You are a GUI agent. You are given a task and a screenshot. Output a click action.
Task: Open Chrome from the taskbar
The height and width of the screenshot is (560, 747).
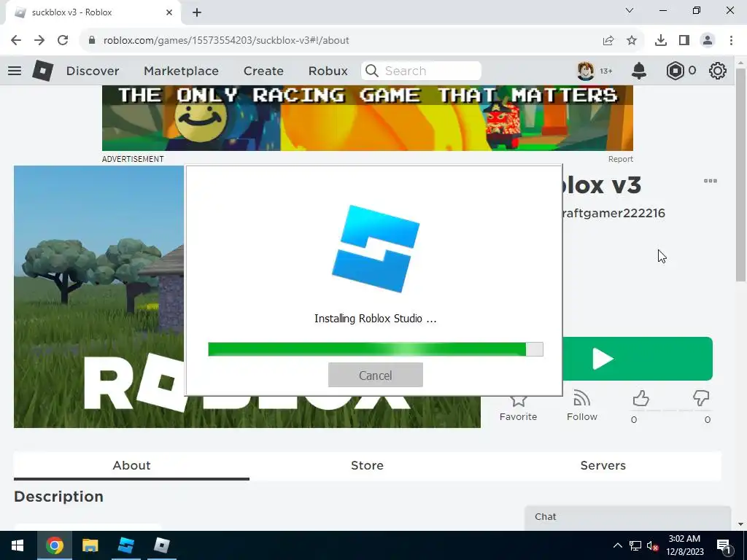[54, 545]
